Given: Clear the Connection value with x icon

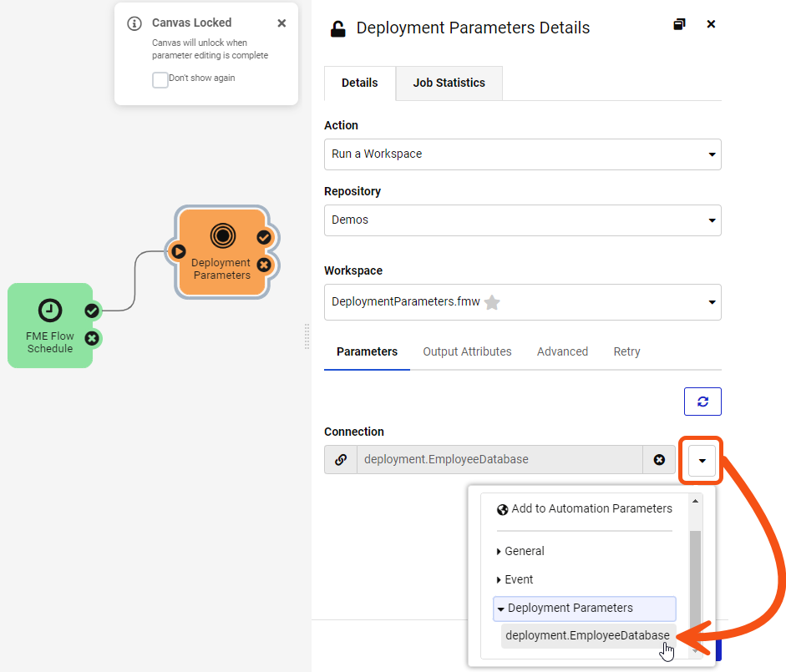Looking at the screenshot, I should (x=659, y=459).
